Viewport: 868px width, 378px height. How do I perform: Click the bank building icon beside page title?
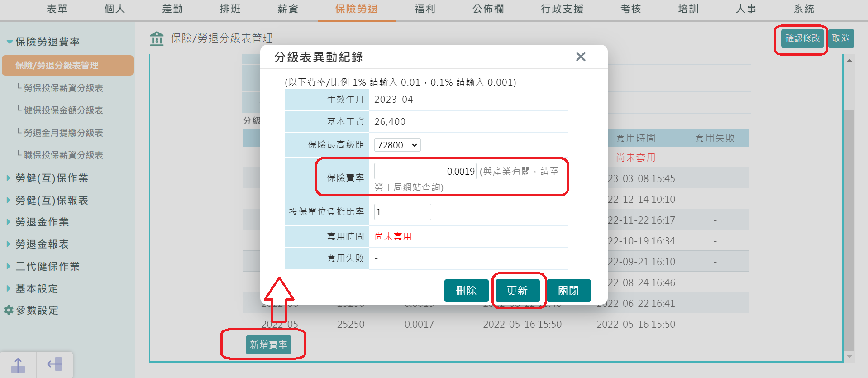point(157,38)
